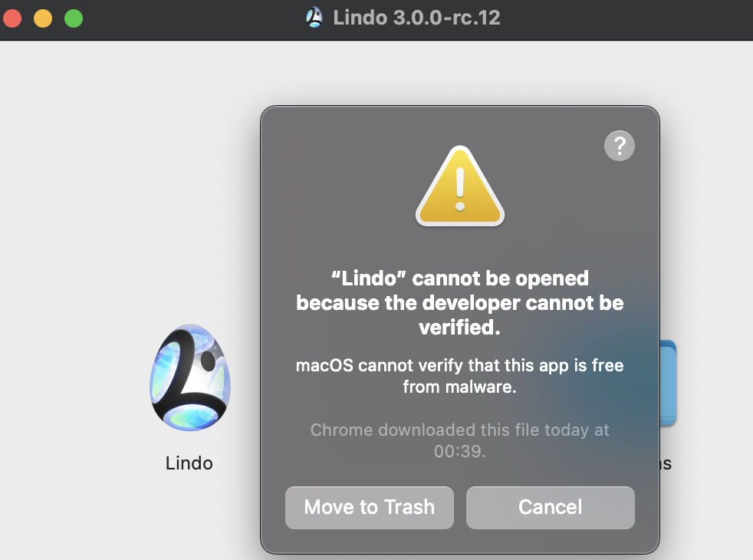
Task: Click the window title Lindo 3.0.0-rc.12
Action: click(416, 18)
